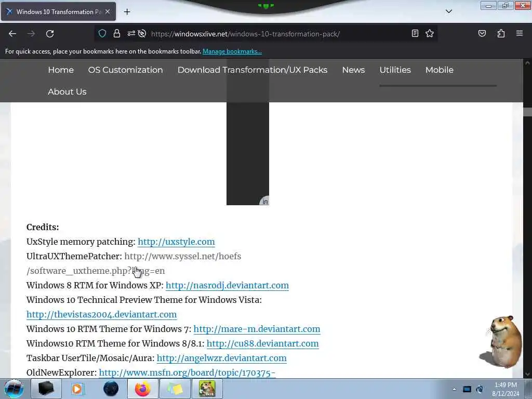Click the page vertical scrollbar thumb
The width and height of the screenshot is (532, 399).
[527, 112]
